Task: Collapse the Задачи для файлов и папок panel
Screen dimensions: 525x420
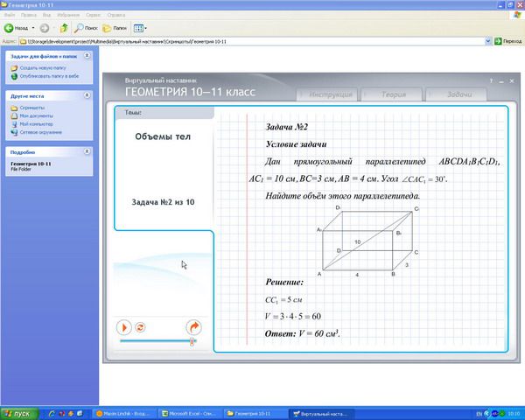Action: pyautogui.click(x=87, y=57)
